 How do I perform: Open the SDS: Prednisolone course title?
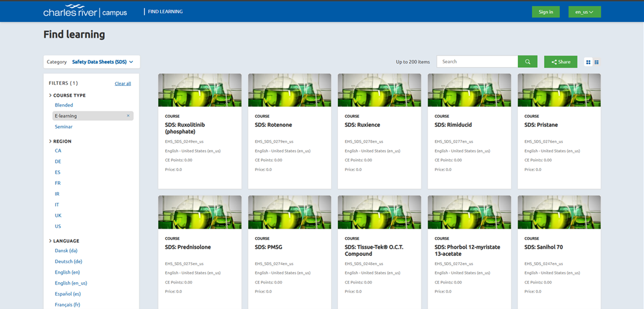coord(188,247)
